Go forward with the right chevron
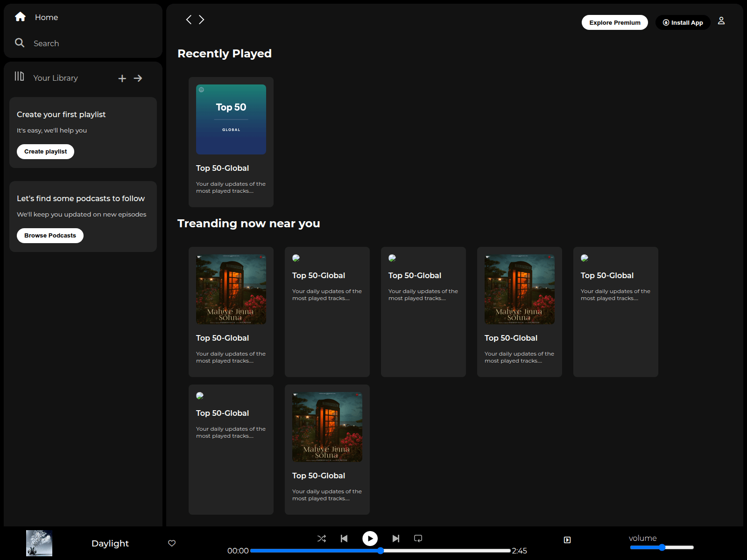 tap(202, 20)
